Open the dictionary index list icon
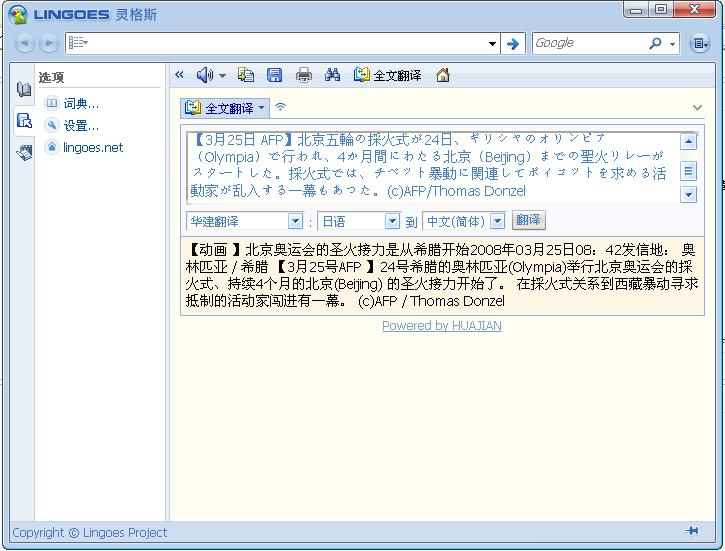The width and height of the screenshot is (725, 551). pyautogui.click(x=78, y=43)
